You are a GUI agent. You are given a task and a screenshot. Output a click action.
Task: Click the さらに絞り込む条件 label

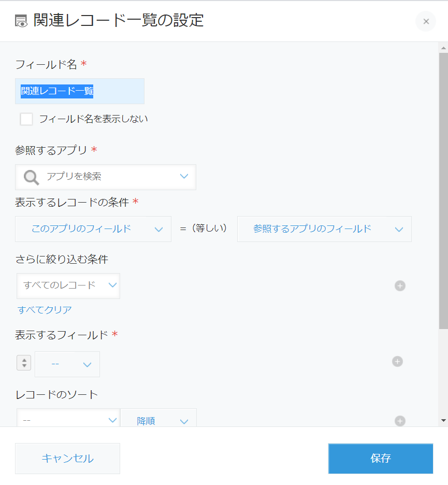click(62, 259)
